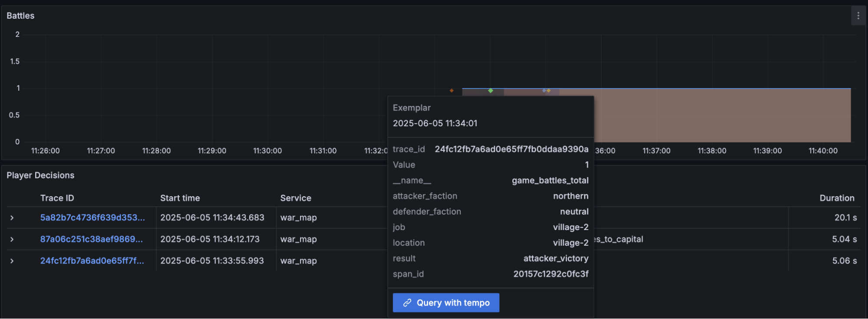Click the neutral defender_faction value
Screen dimensions: 868x319
[574, 211]
